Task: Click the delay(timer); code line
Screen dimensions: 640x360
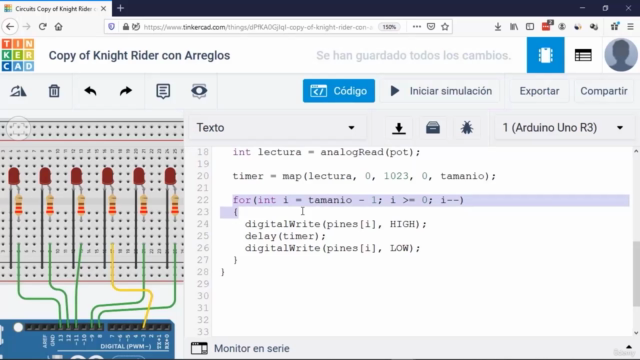Action: pos(285,236)
